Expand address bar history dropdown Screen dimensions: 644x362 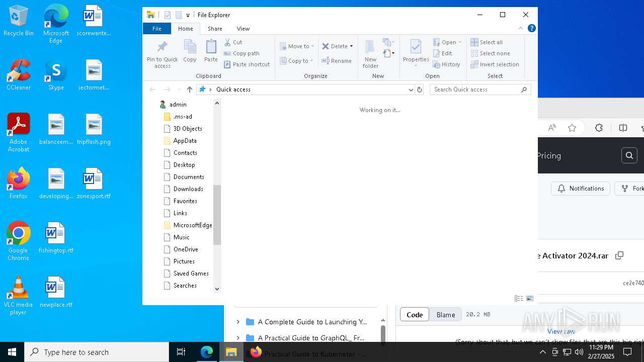[411, 89]
